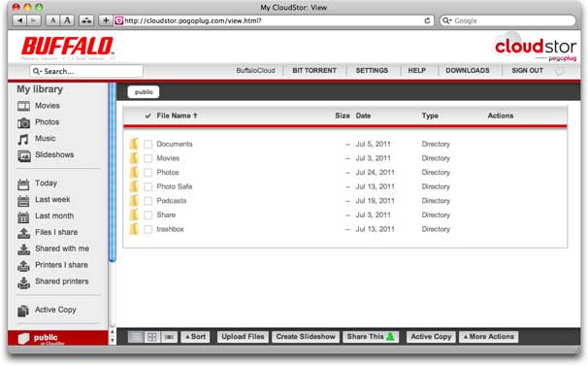Switch to list view icon
This screenshot has height=366, width=588.
click(136, 337)
